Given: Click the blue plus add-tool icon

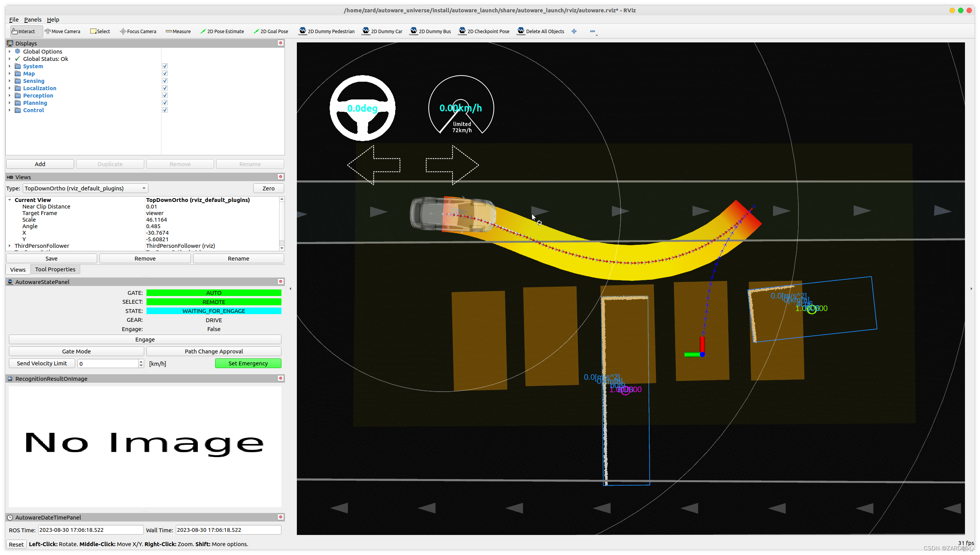Looking at the screenshot, I should point(574,32).
